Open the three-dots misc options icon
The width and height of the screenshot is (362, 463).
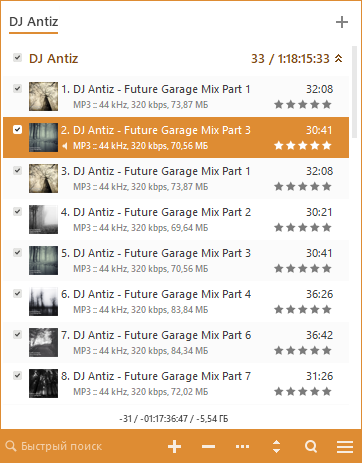(x=242, y=446)
